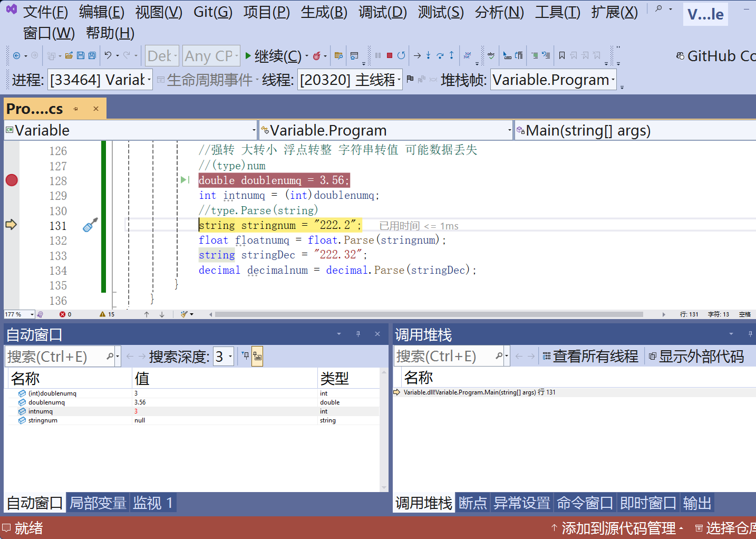Toggle the bookmark icon in toolbar
Image resolution: width=756 pixels, height=539 pixels.
[562, 55]
